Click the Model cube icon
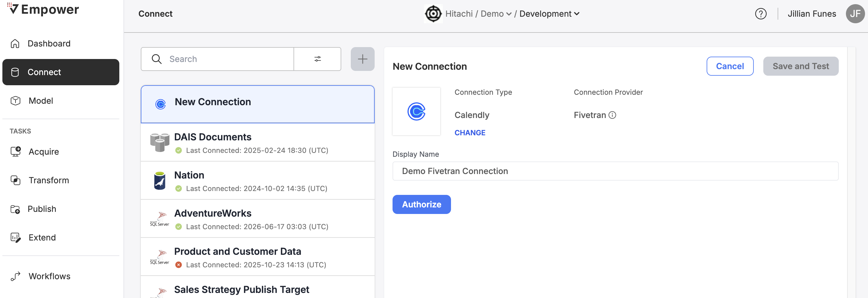This screenshot has width=868, height=298. click(16, 101)
